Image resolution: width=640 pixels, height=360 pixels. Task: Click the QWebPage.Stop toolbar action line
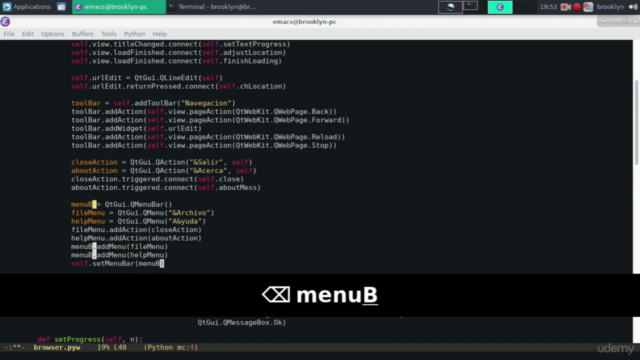tap(204, 145)
